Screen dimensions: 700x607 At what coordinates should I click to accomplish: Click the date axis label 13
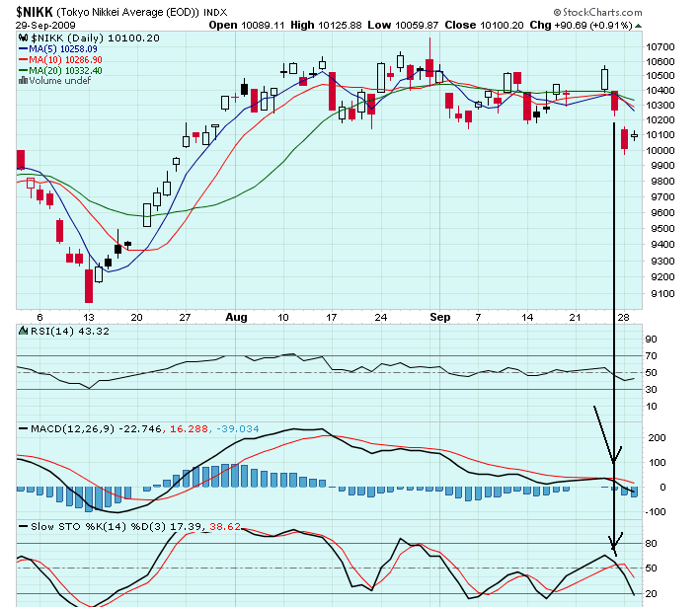point(89,318)
